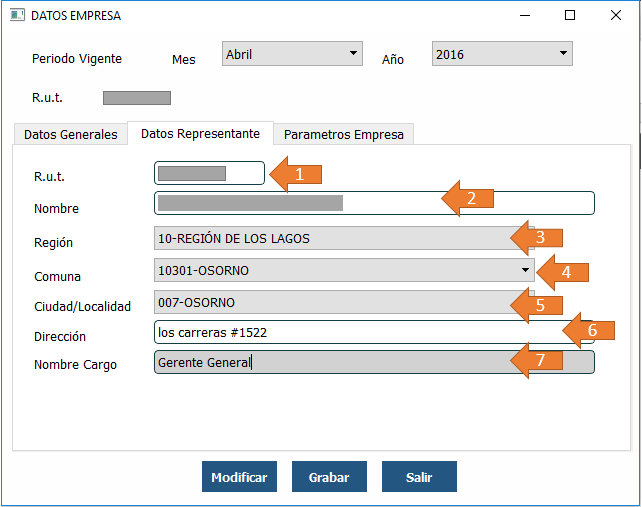Viewport: 642px width, 507px height.
Task: Click the Región field 10-REGIÓN DE LOS LAGOS
Action: click(330, 238)
